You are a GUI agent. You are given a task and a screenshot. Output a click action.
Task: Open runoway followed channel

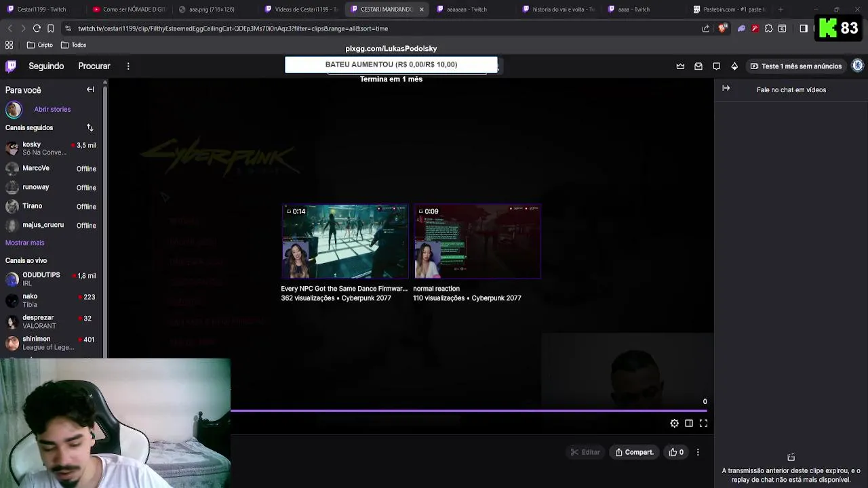[52, 187]
